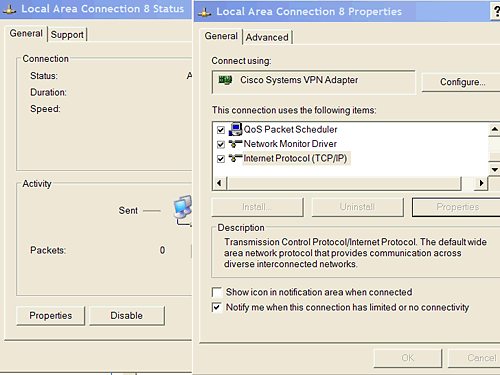The image size is (500, 375).
Task: Select the Internet Protocol (TCP/IP) item text
Action: pyautogui.click(x=295, y=158)
